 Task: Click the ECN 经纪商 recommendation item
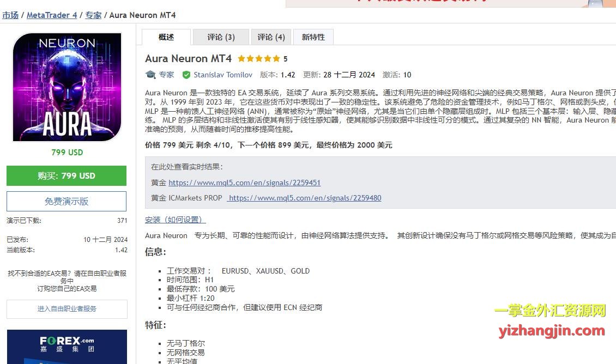(244, 307)
